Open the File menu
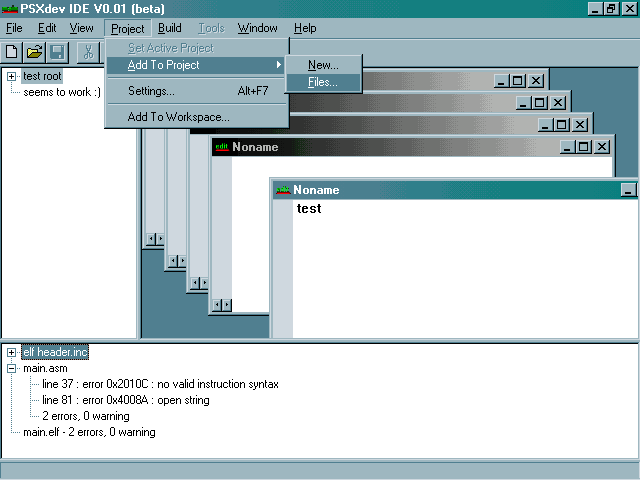 pyautogui.click(x=14, y=28)
